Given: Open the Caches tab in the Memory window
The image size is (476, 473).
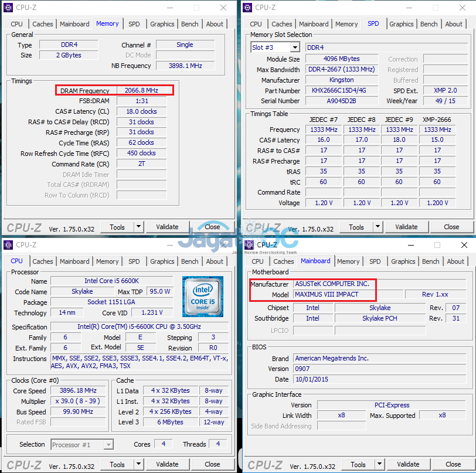Looking at the screenshot, I should tap(42, 24).
